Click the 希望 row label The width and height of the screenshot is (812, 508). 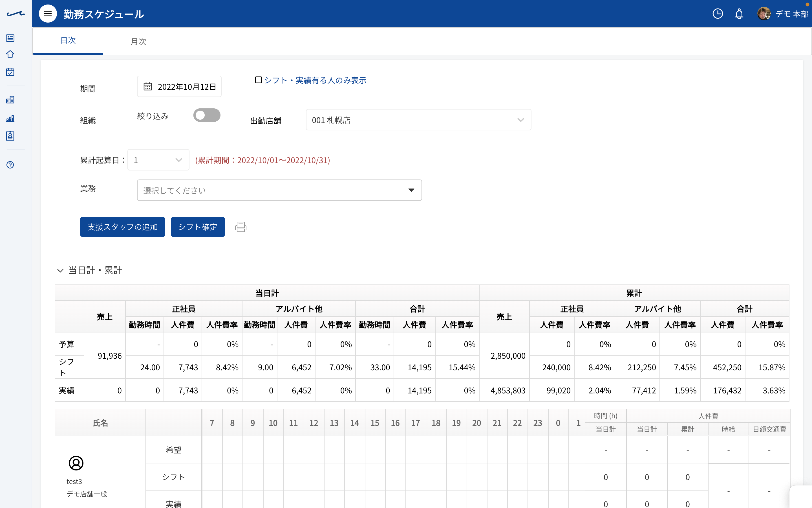(173, 450)
